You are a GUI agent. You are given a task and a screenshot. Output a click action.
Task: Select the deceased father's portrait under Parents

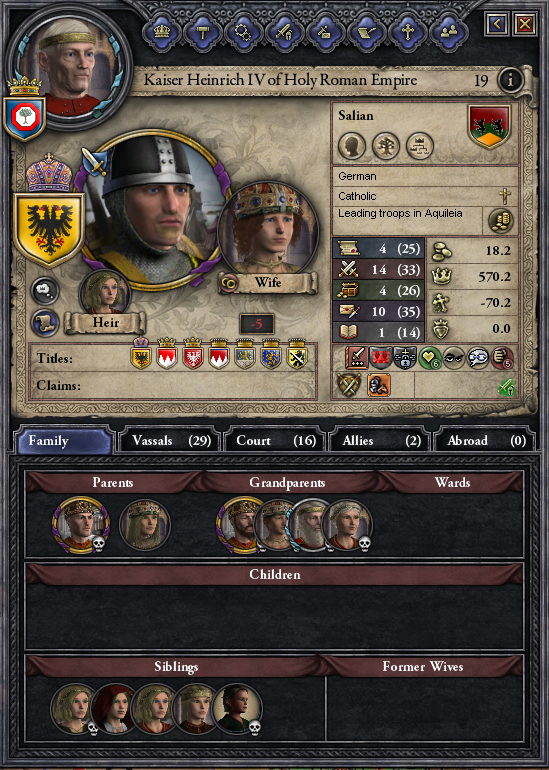80,524
